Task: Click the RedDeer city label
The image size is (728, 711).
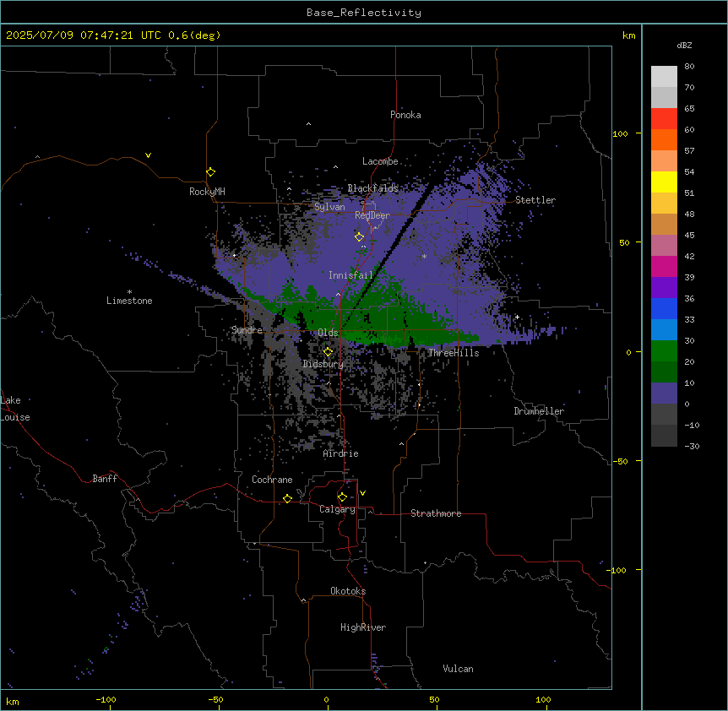Action: [372, 215]
